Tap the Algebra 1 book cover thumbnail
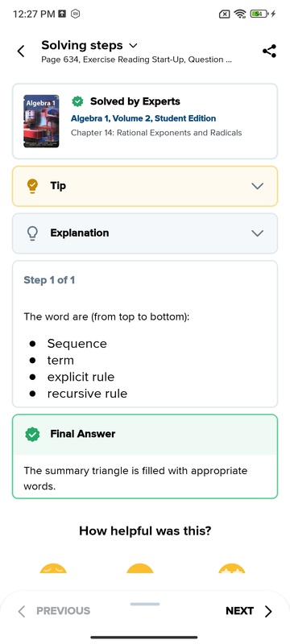This screenshot has height=644, width=290. [41, 122]
